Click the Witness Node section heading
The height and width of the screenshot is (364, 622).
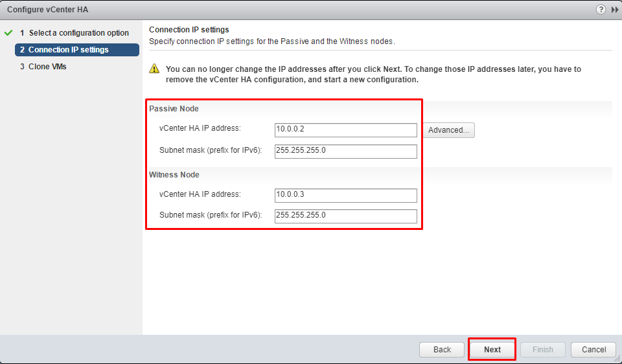tap(174, 175)
